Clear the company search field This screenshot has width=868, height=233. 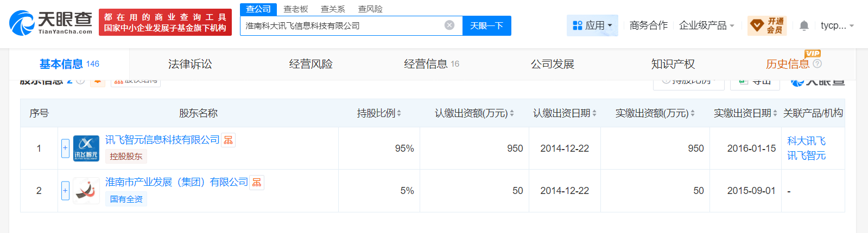(x=449, y=25)
